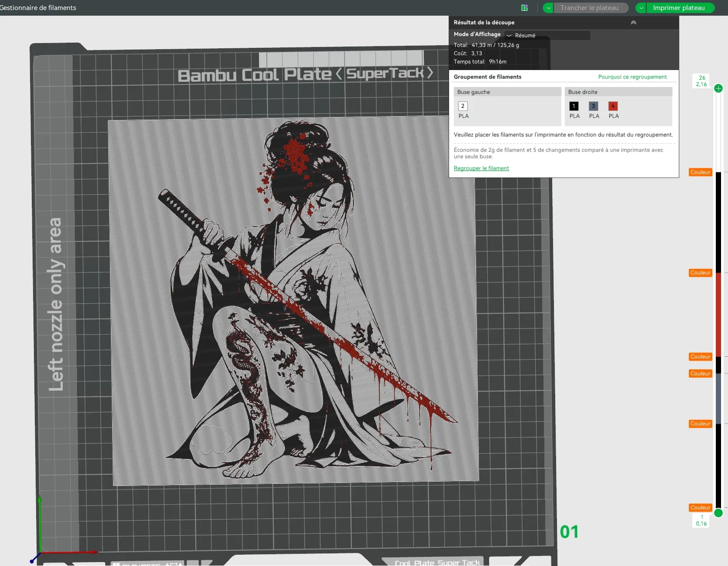This screenshot has width=728, height=566.
Task: Click the total value 41,33 m / 125,26 g
Action: point(495,45)
